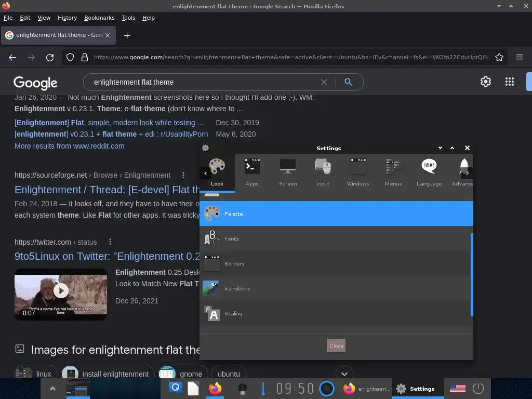This screenshot has width=532, height=399.
Task: Open the Google apps grid
Action: coord(510,82)
